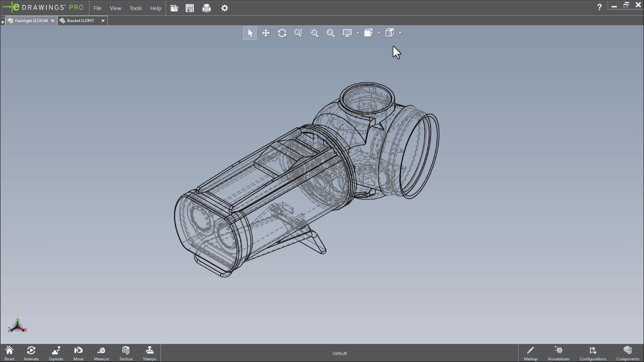644x362 pixels.
Task: Toggle the Select arrow tool
Action: point(250,32)
